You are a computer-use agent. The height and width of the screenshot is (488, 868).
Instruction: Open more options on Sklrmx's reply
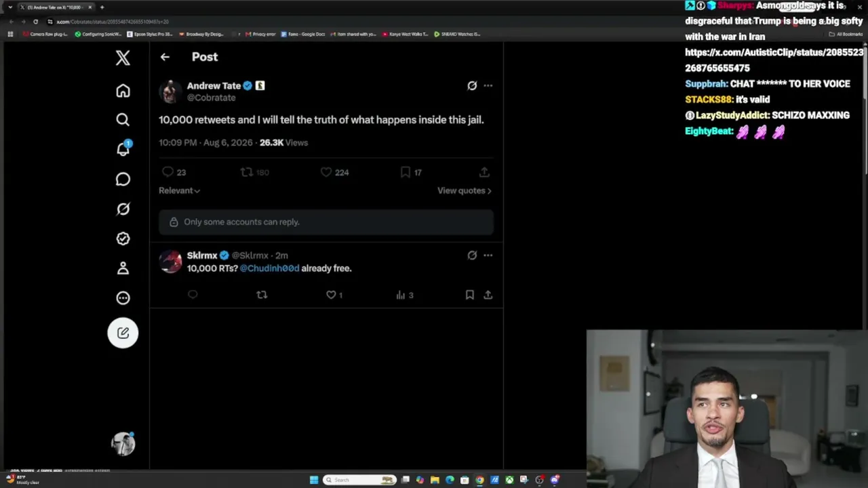488,256
